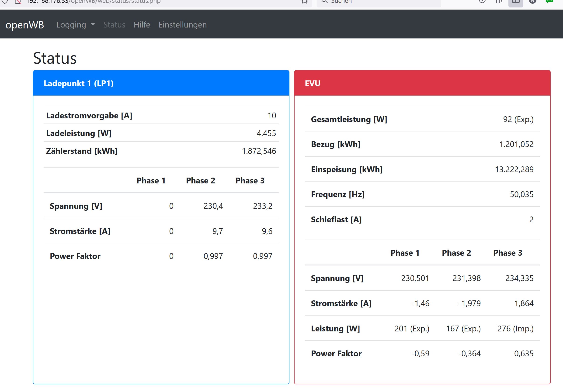The image size is (563, 392).
Task: Click the tracking protection shield icon
Action: 5,1
